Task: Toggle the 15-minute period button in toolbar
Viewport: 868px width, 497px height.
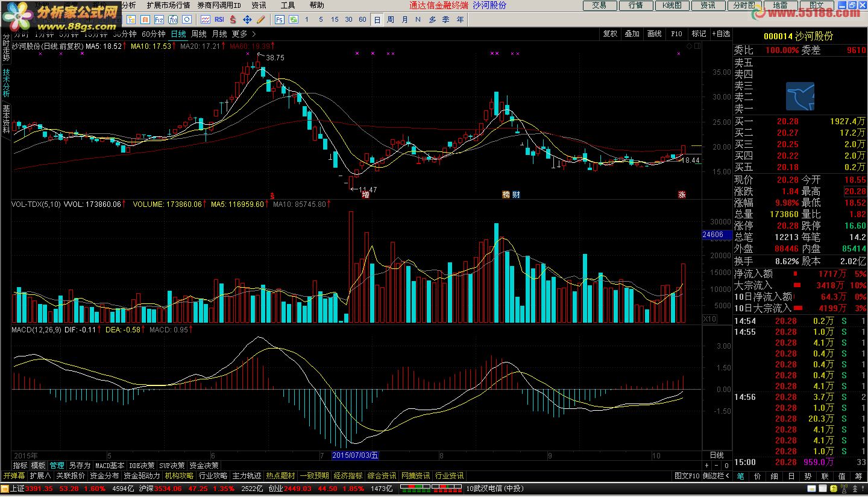Action: (335, 19)
